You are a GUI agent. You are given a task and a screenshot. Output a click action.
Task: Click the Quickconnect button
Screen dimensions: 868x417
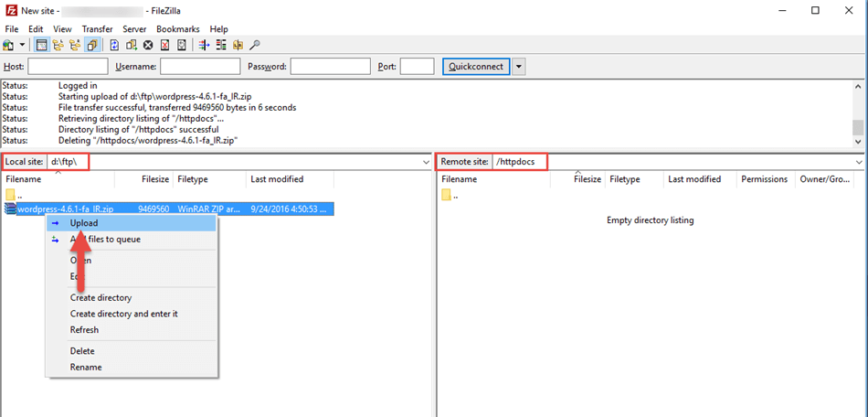(475, 67)
